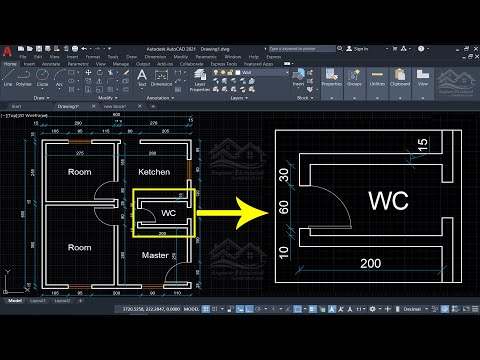Screen dimensions: 480x360
Task: Open the Dimension menu
Action: (155, 57)
